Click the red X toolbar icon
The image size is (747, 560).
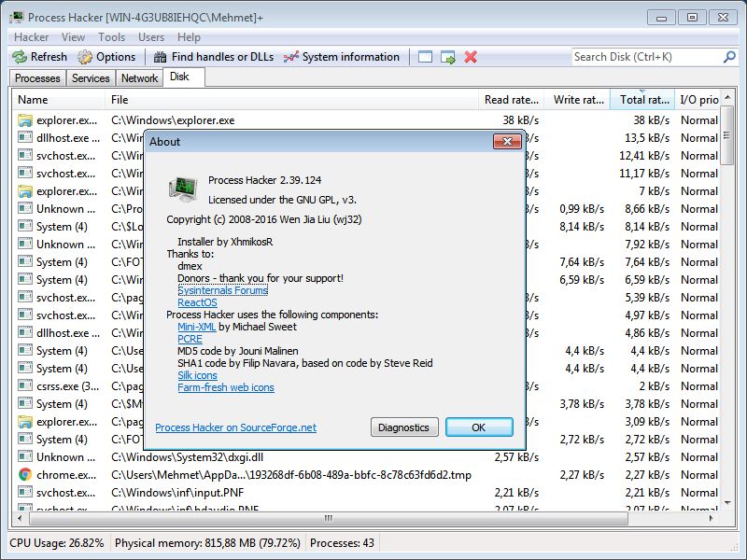tap(471, 57)
